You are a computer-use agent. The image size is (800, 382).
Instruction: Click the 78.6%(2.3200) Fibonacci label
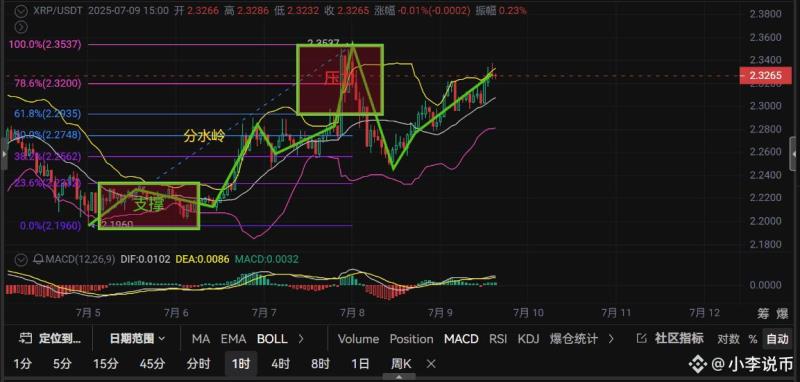47,83
